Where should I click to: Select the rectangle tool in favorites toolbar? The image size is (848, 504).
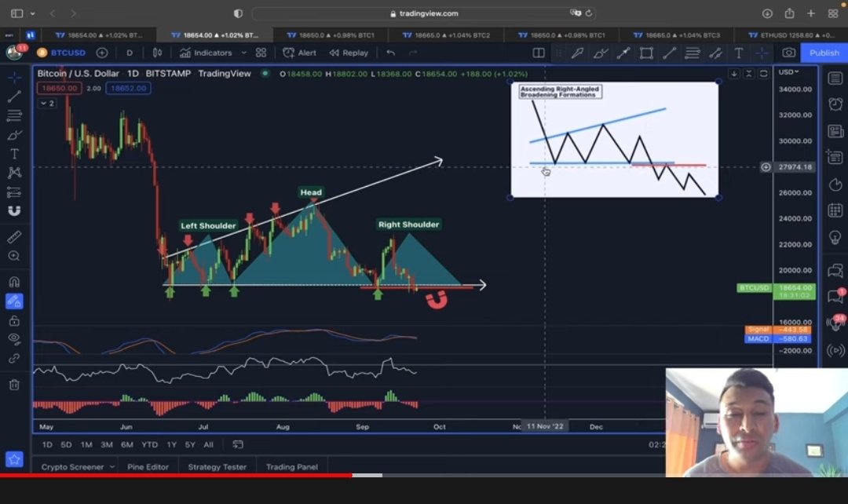(646, 53)
